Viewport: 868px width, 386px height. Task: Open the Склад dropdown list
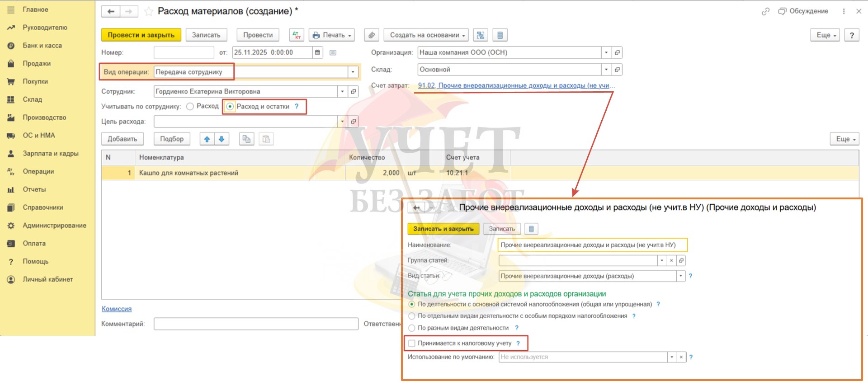(x=606, y=70)
